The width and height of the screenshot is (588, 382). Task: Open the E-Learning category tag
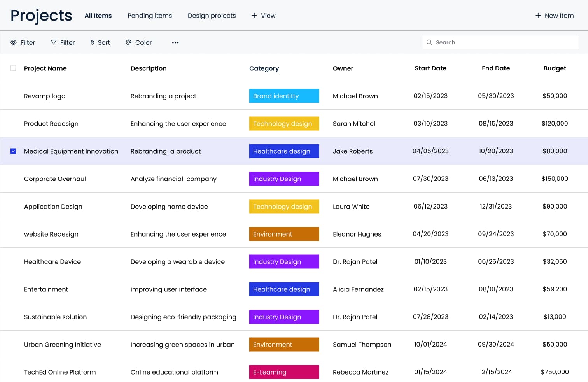tap(284, 372)
